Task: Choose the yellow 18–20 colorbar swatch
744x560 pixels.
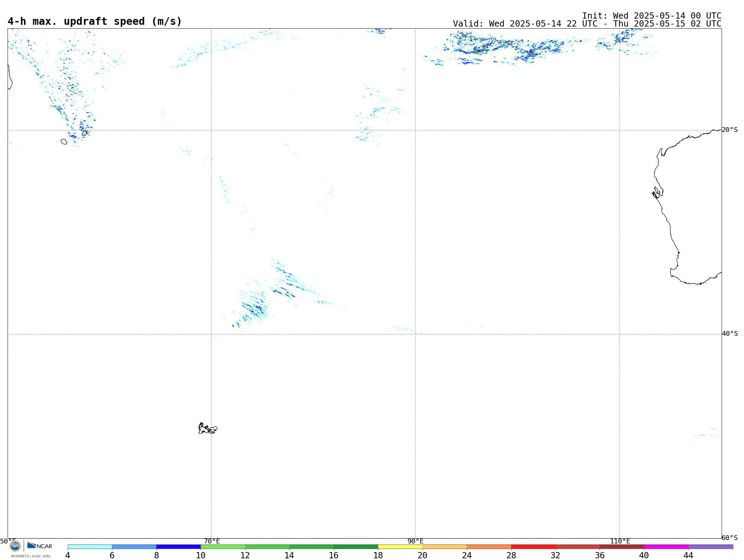Action: 400,547
